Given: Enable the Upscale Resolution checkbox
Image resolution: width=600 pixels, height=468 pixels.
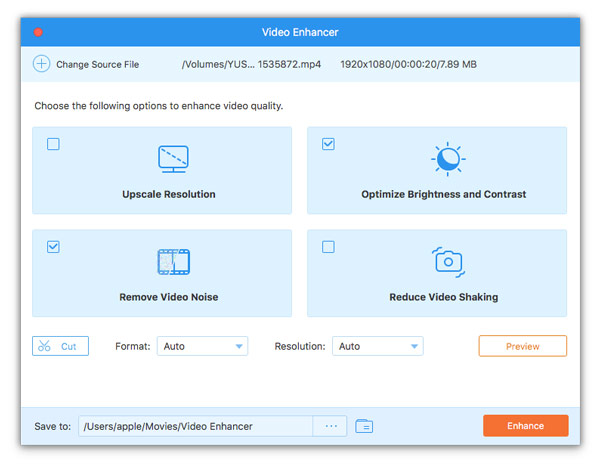Looking at the screenshot, I should [x=54, y=144].
